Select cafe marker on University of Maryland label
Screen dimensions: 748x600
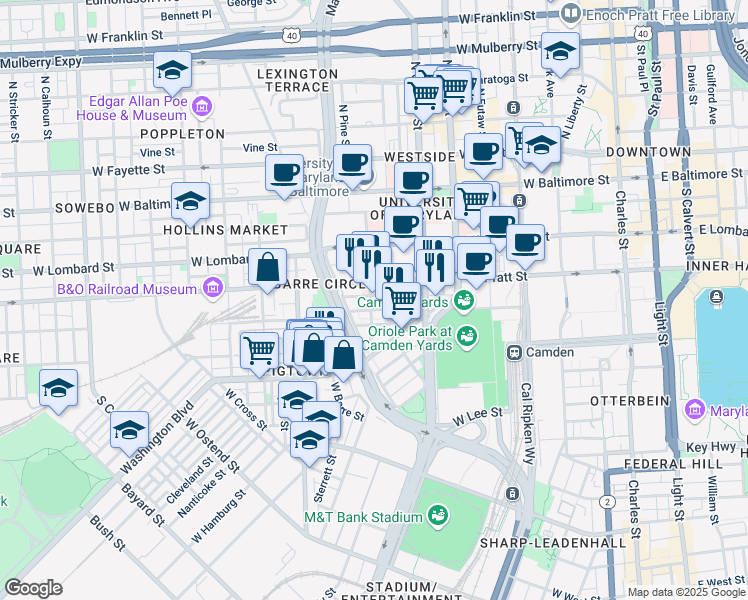coord(403,227)
